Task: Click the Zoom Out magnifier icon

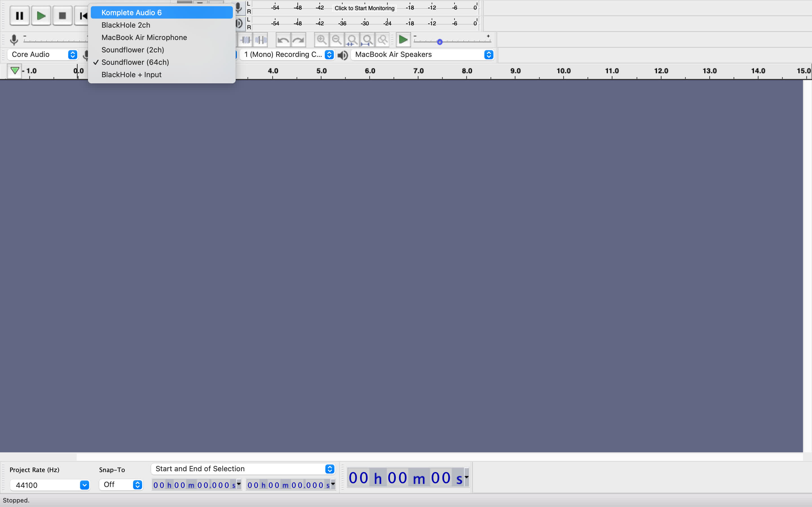Action: [337, 40]
